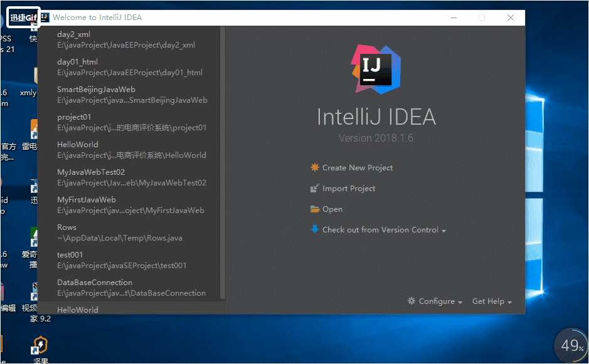
Task: Click the Check out from Version Control arrow icon
Action: pyautogui.click(x=315, y=229)
